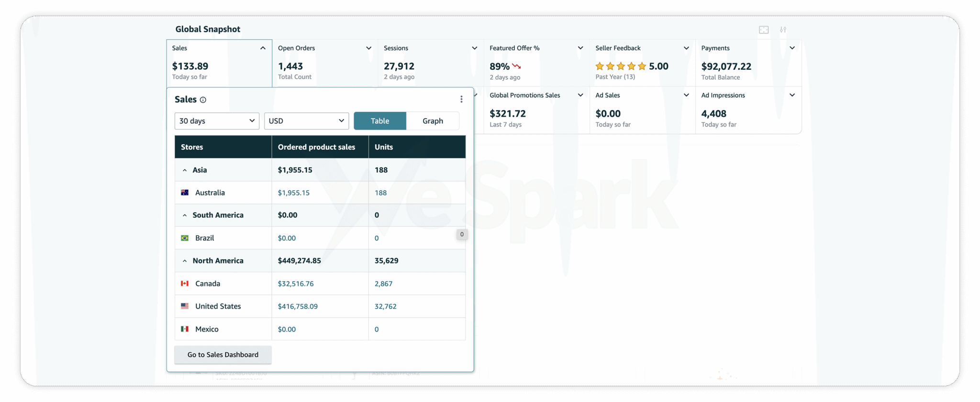Expand the Ad Impressions card
This screenshot has width=980, height=402.
(792, 95)
